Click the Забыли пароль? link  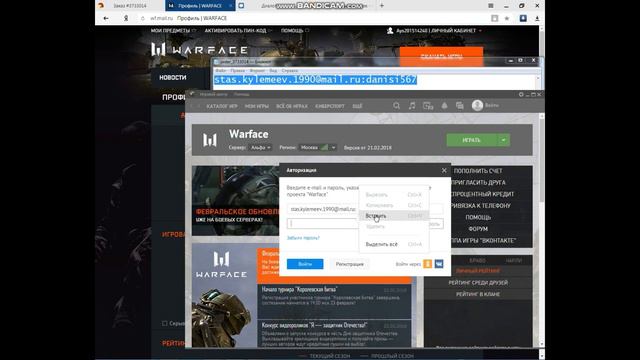click(303, 238)
